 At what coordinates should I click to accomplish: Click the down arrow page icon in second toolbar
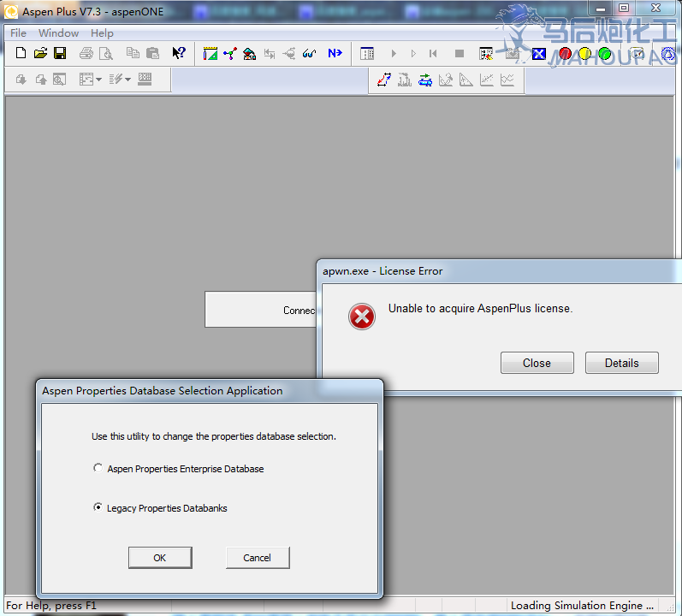click(21, 79)
